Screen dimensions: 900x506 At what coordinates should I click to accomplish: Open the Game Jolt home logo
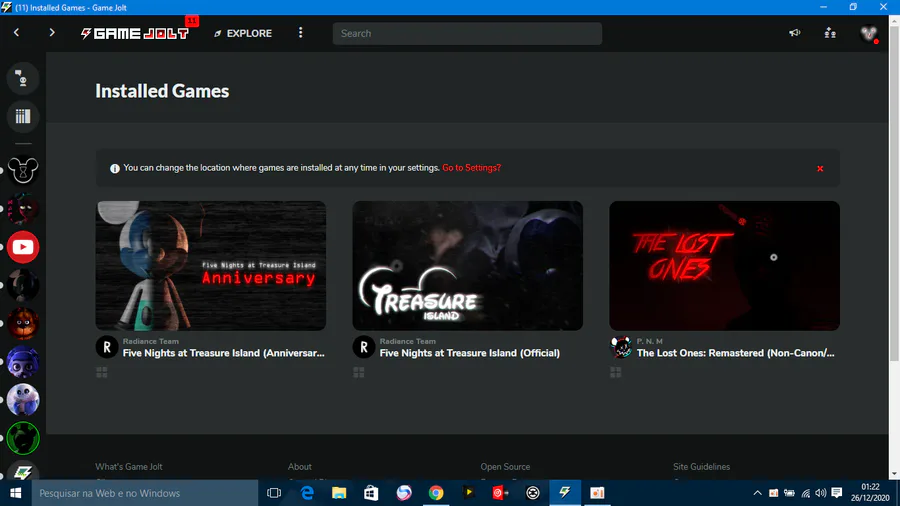click(135, 33)
